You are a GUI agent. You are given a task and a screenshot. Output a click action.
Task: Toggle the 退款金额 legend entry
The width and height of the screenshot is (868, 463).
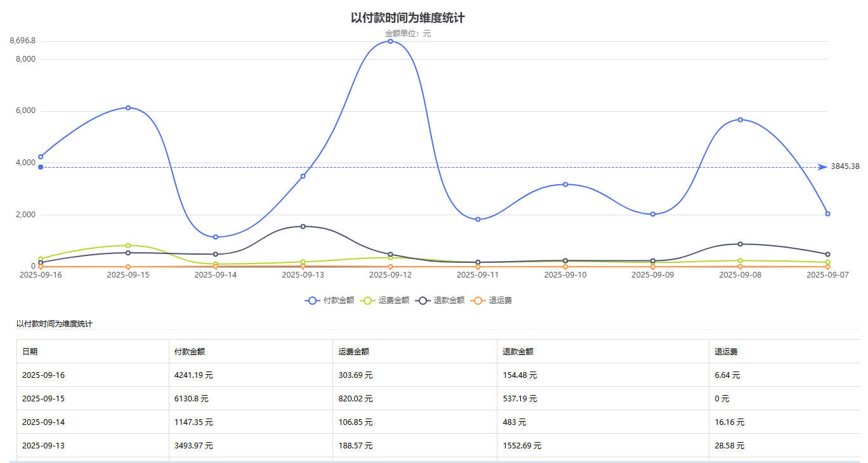[x=440, y=300]
